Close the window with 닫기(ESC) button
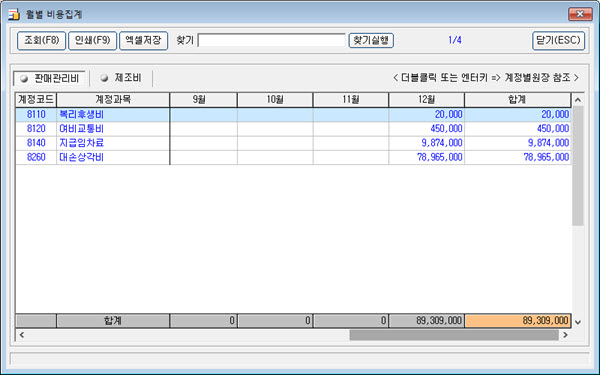The height and width of the screenshot is (375, 600). tap(558, 41)
